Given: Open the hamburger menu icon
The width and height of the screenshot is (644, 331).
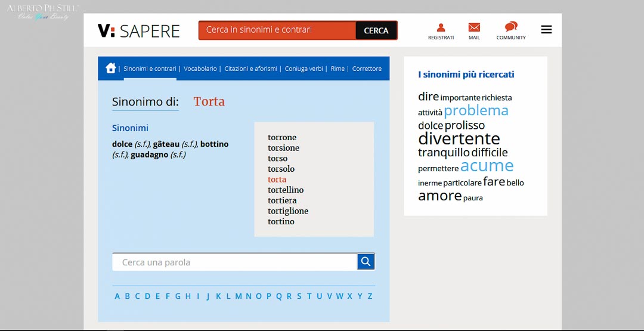Looking at the screenshot, I should point(546,30).
